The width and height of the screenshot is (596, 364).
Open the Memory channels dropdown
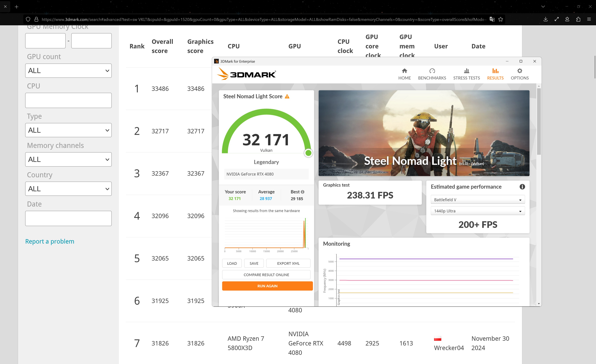click(x=69, y=159)
